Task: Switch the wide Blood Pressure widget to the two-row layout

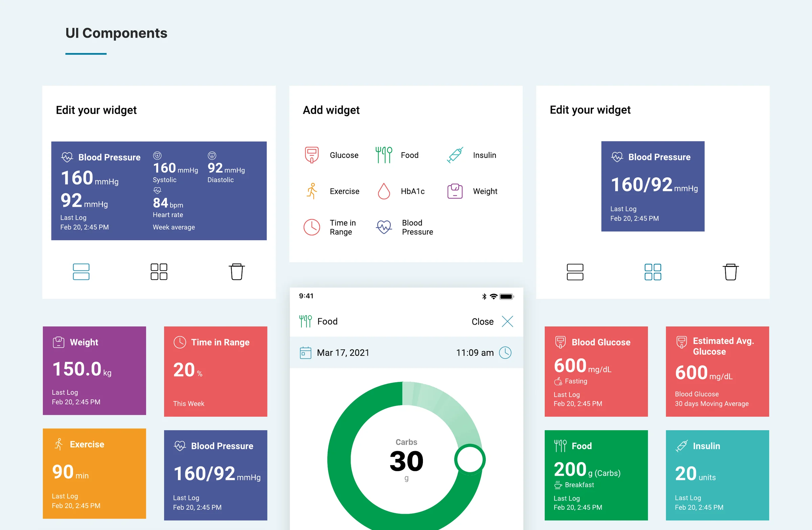Action: pos(81,272)
